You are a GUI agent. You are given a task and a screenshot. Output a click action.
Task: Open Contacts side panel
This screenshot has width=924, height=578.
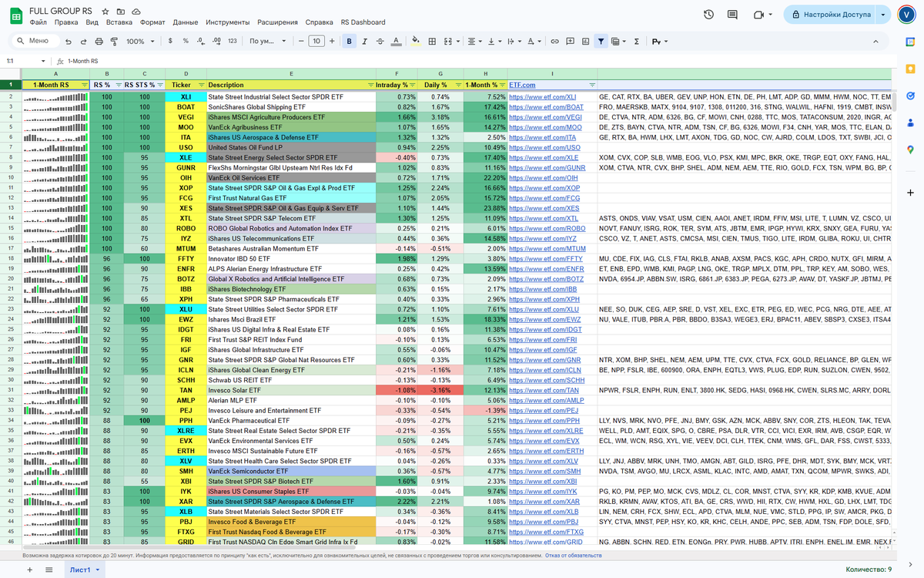coord(910,123)
